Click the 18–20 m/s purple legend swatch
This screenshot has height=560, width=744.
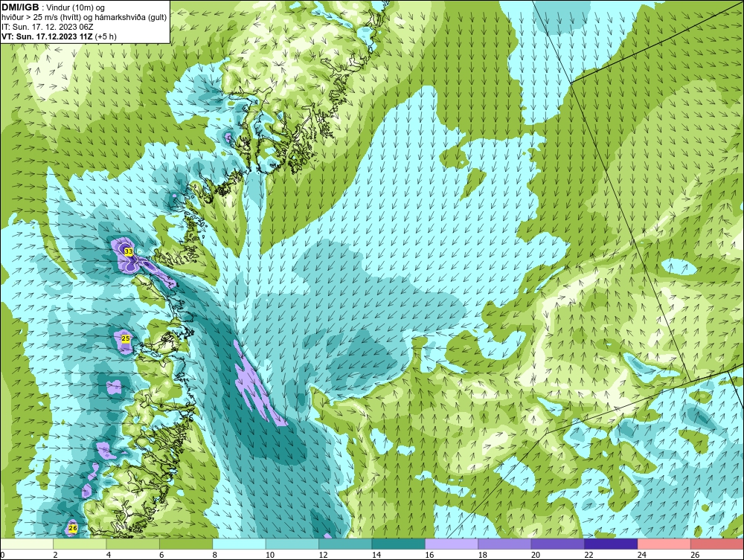point(505,544)
